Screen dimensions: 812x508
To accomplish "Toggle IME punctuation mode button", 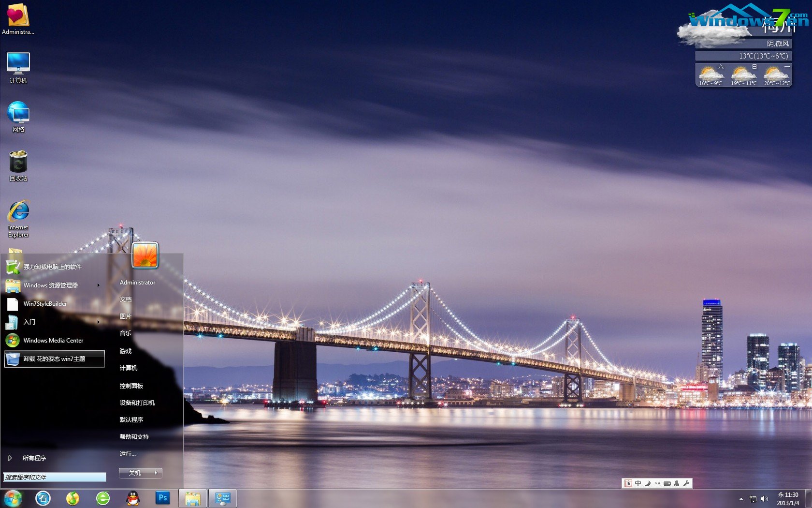I will (x=657, y=483).
